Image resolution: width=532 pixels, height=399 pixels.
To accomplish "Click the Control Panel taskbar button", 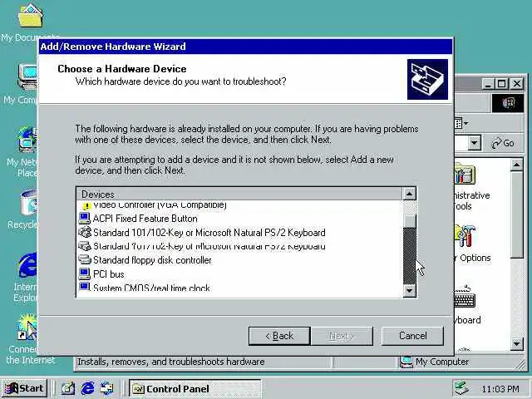I will (x=195, y=389).
